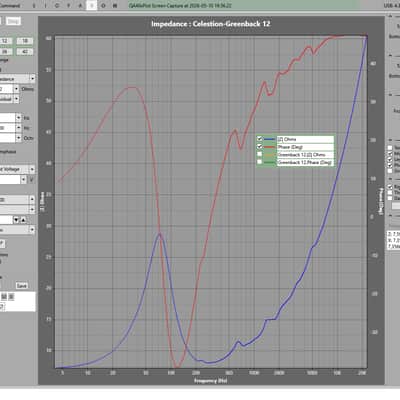Enable Greenback 12 Phase (Deg) trace
This screenshot has height=400, width=400.
[x=259, y=162]
